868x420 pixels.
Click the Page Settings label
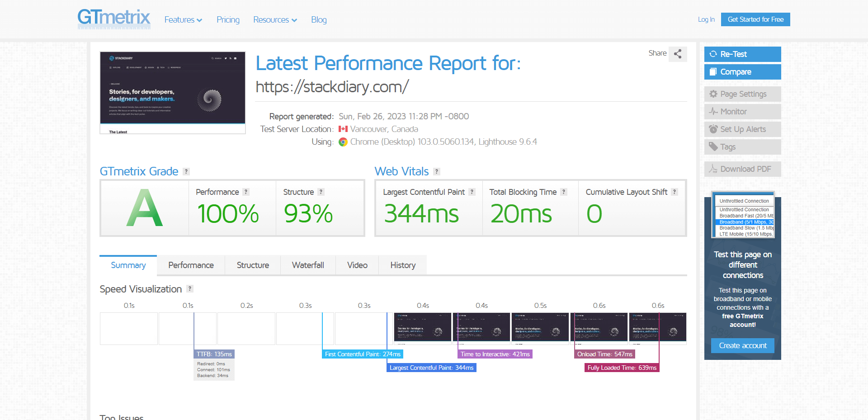(x=744, y=94)
